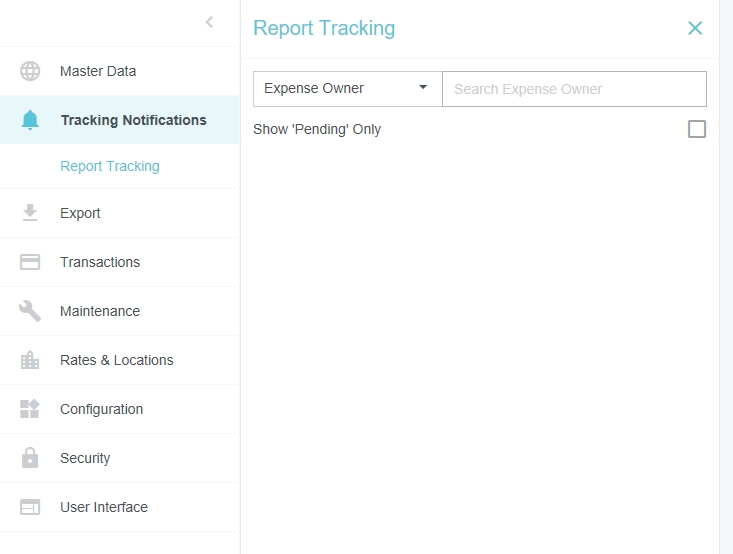733x554 pixels.
Task: Focus the Search Expense Owner field
Action: click(574, 89)
